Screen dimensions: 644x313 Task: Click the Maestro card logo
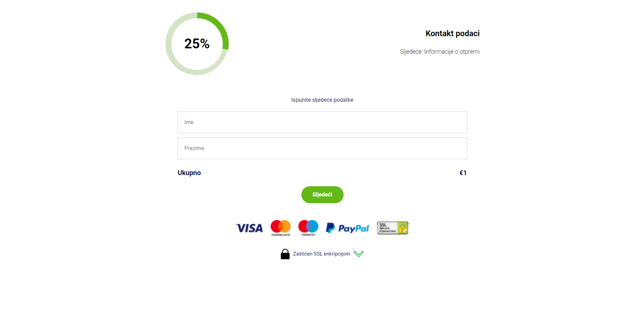click(308, 228)
